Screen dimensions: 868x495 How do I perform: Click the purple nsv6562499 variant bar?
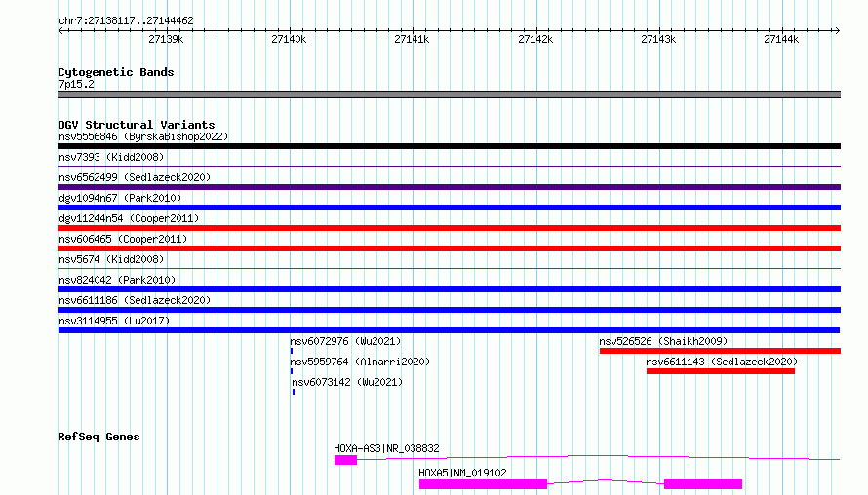(x=449, y=187)
